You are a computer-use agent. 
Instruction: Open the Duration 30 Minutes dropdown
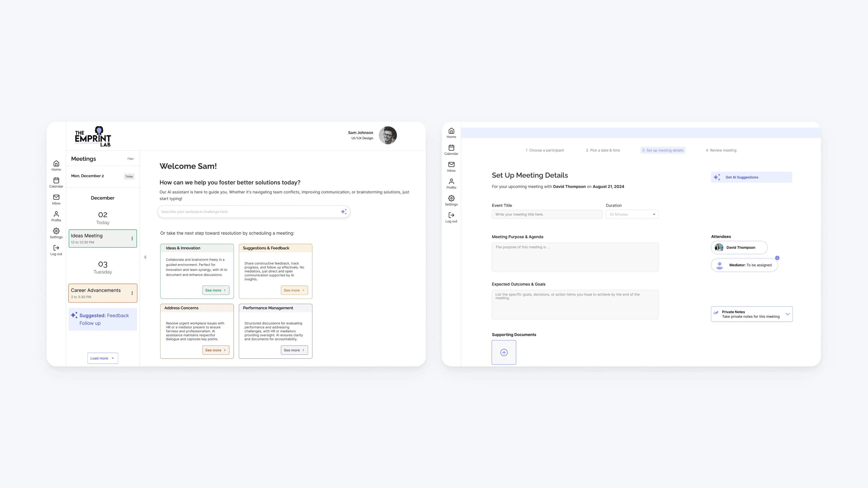click(x=632, y=214)
